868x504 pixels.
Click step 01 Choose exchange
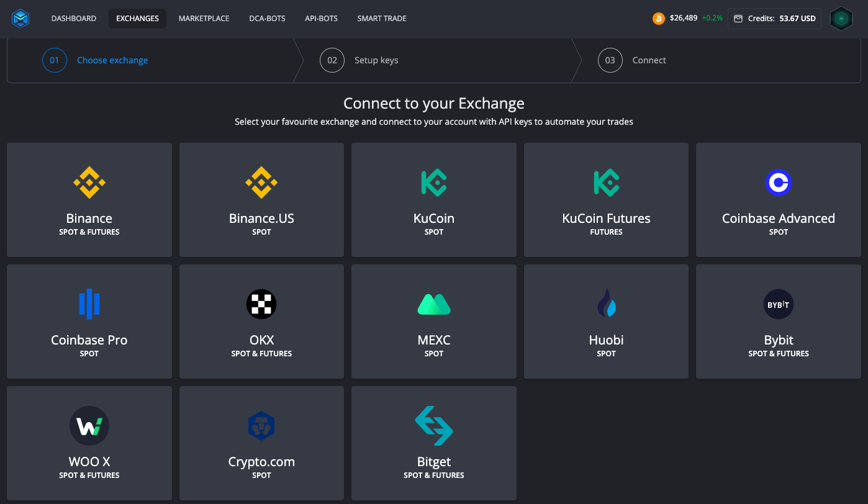[95, 60]
